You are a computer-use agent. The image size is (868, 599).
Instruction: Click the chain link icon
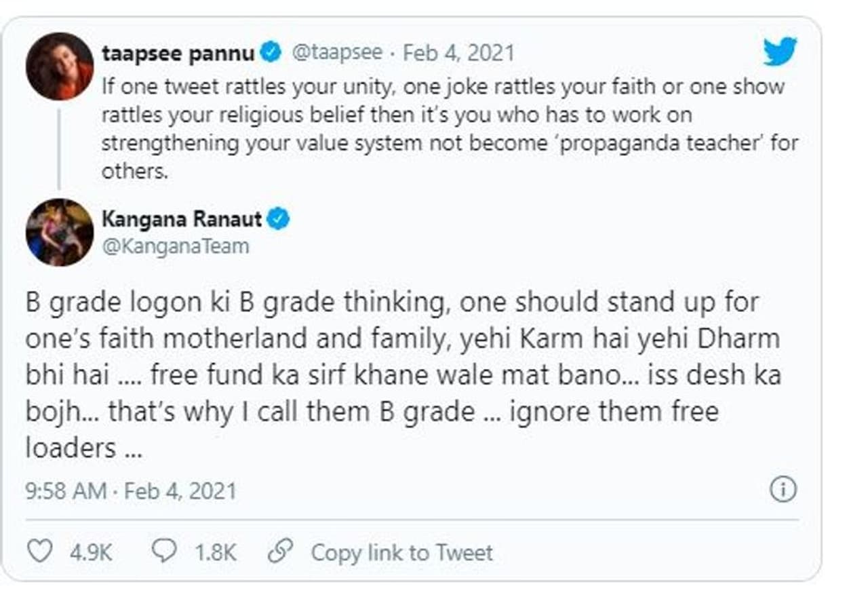(x=280, y=552)
